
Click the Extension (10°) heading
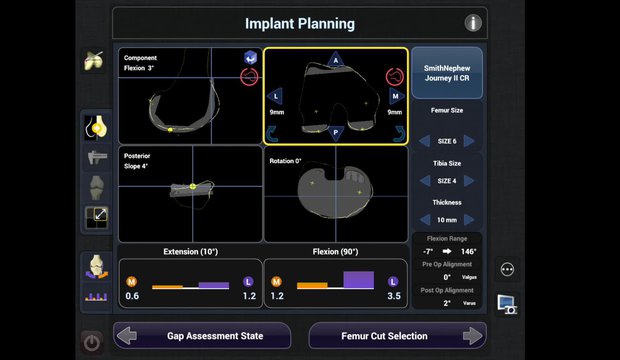tap(191, 252)
